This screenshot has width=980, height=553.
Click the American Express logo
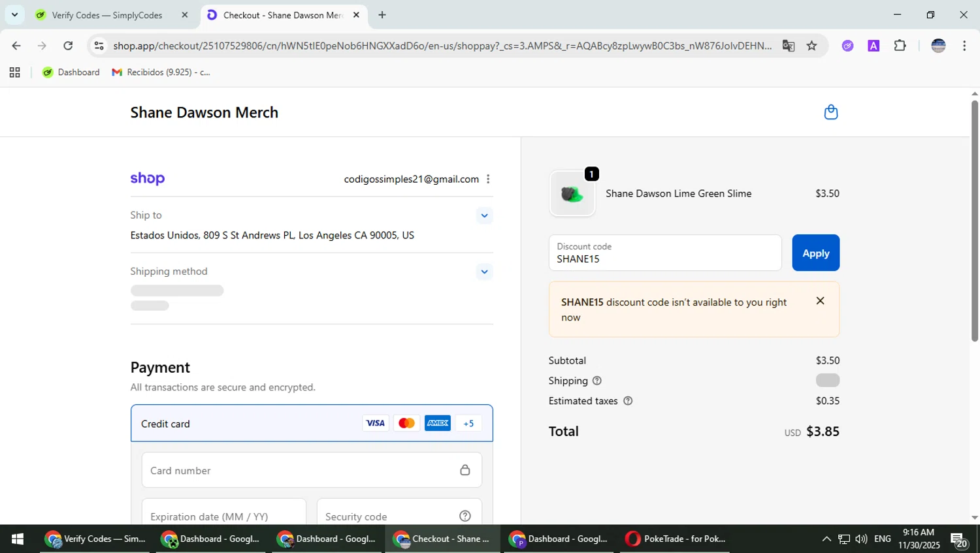click(438, 423)
